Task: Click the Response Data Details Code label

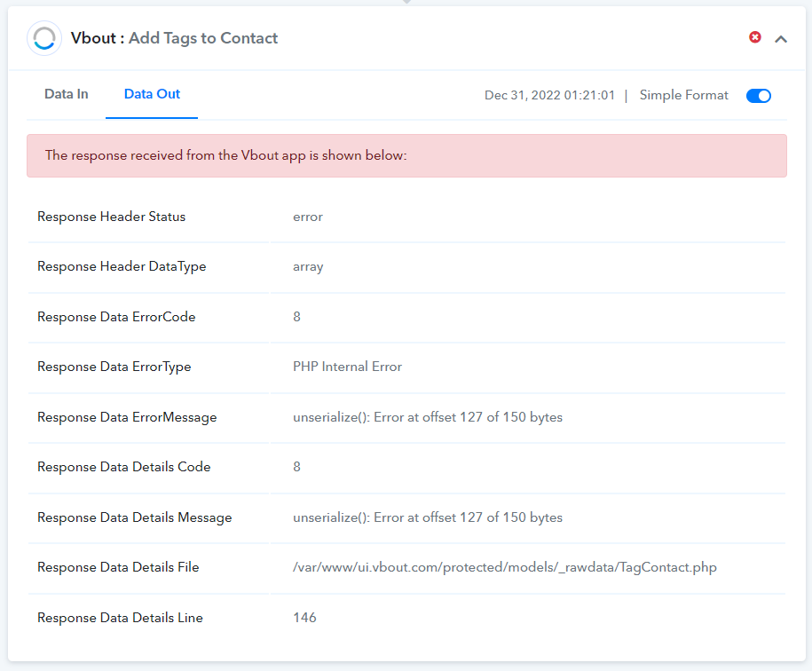Action: [123, 467]
